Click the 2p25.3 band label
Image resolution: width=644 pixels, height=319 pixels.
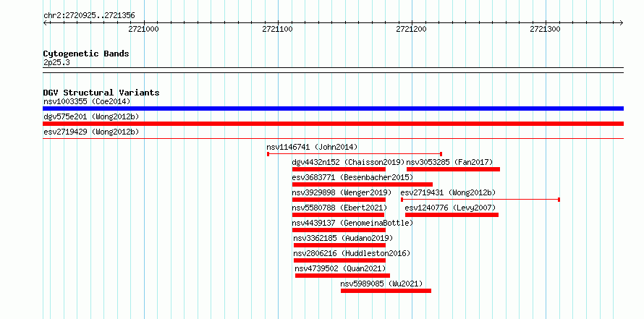pyautogui.click(x=56, y=62)
